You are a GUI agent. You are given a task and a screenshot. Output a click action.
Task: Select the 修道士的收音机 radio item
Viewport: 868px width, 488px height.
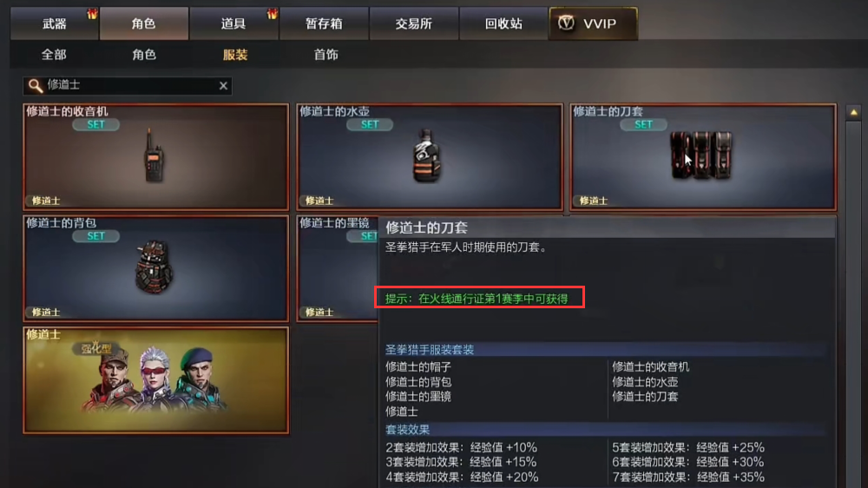[x=155, y=157]
